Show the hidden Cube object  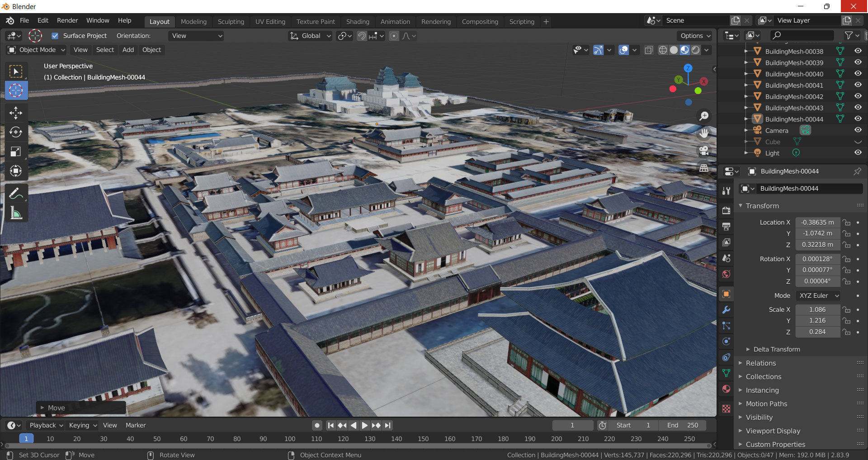click(858, 141)
